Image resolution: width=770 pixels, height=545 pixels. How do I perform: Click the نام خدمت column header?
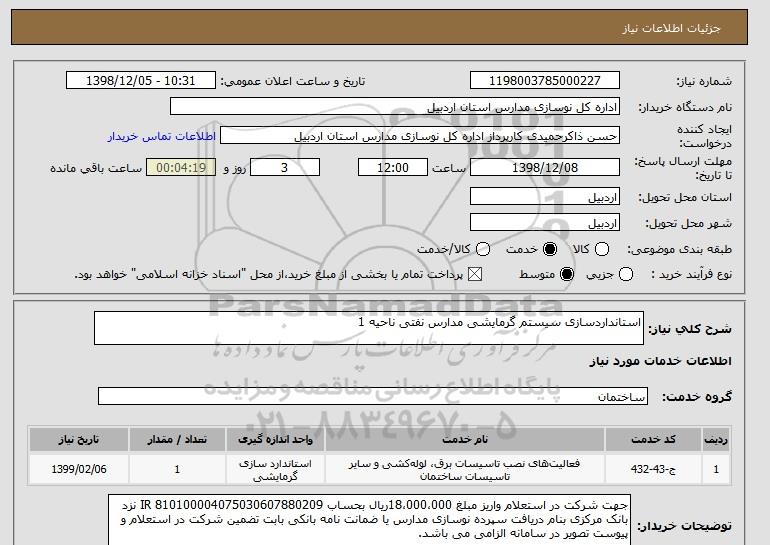(x=465, y=439)
